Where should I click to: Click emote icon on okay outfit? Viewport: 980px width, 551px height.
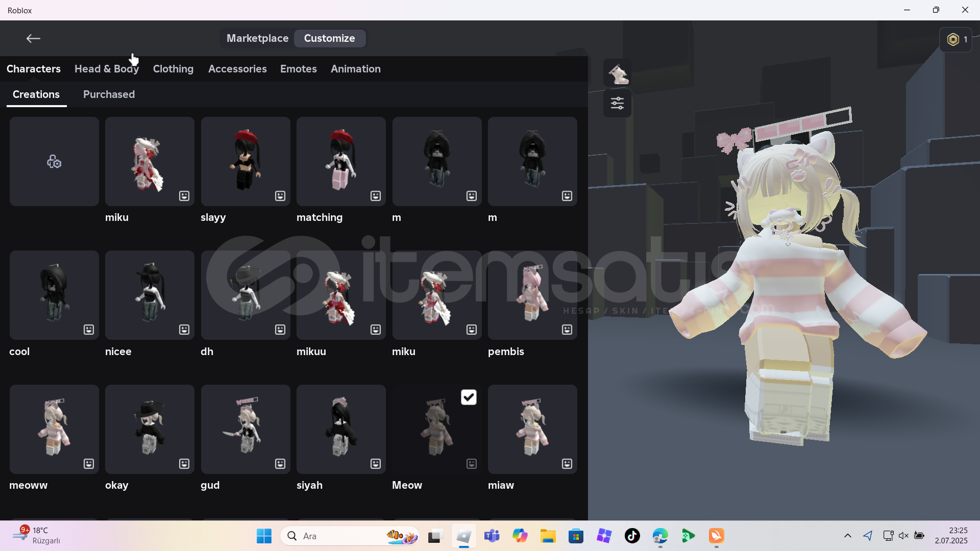(x=184, y=464)
